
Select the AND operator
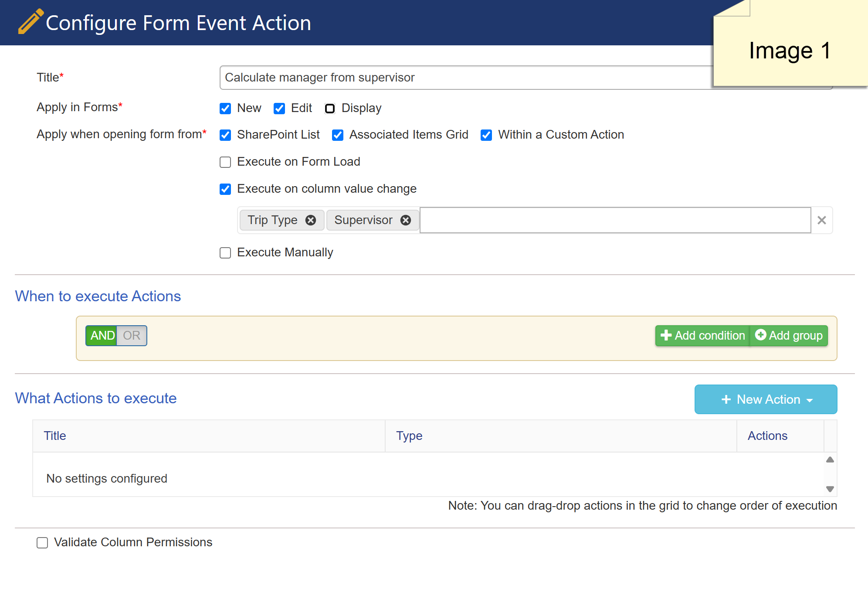click(102, 335)
